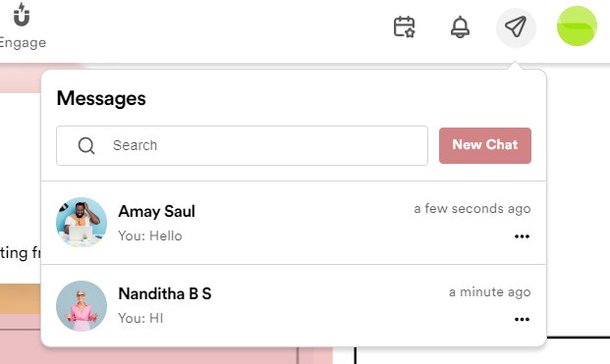Open options menu for Amay Saul chat
The width and height of the screenshot is (610, 364).
click(x=522, y=236)
